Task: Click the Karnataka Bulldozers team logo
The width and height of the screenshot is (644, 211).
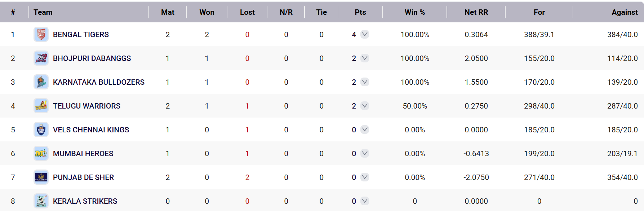Action: [x=41, y=82]
